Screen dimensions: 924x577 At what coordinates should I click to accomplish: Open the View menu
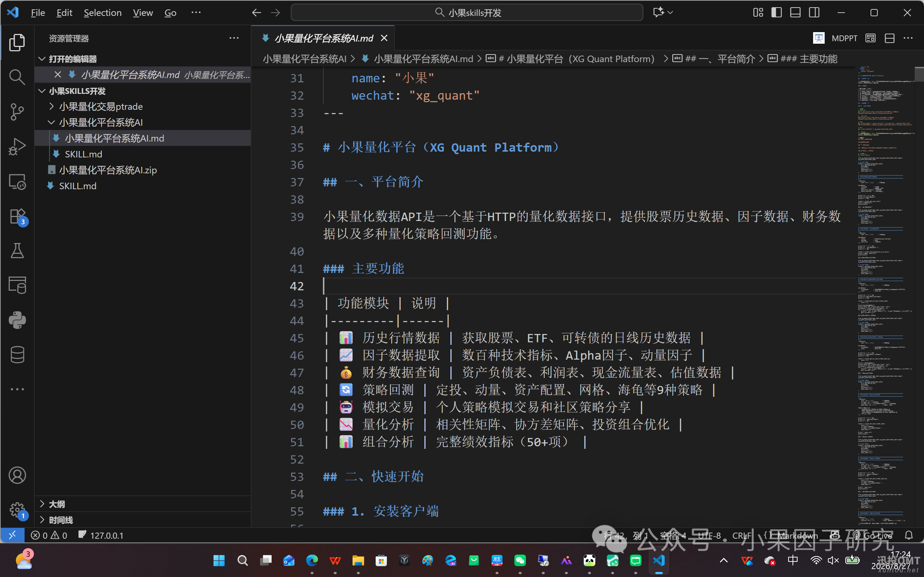pyautogui.click(x=143, y=13)
